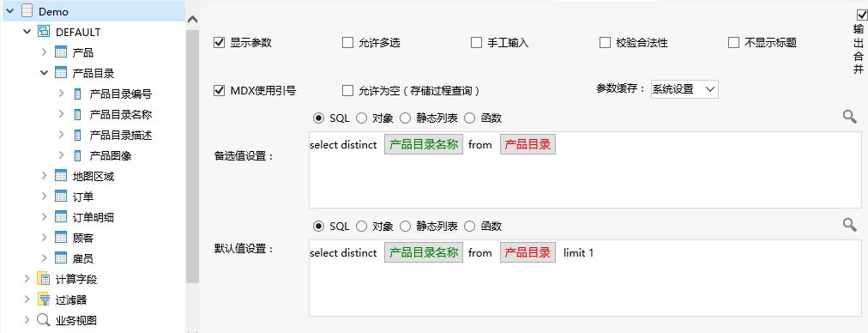Click the search icon beside 默认值设置
This screenshot has height=333, width=868.
click(x=850, y=224)
